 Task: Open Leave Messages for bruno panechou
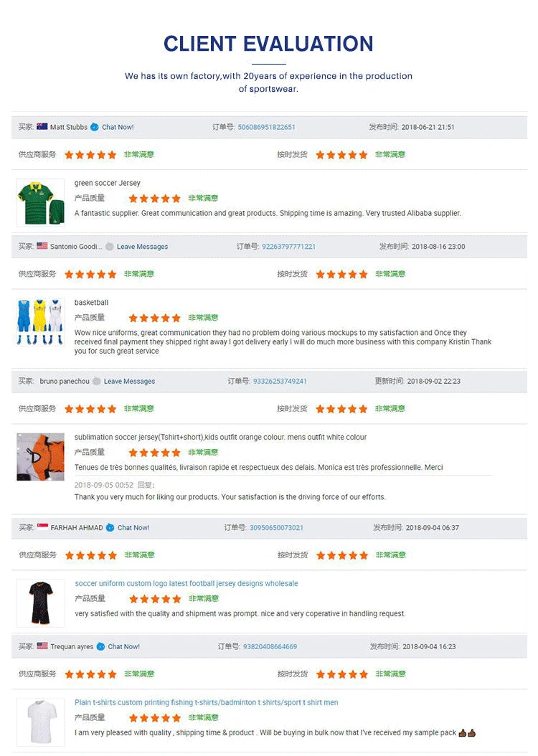(x=129, y=382)
